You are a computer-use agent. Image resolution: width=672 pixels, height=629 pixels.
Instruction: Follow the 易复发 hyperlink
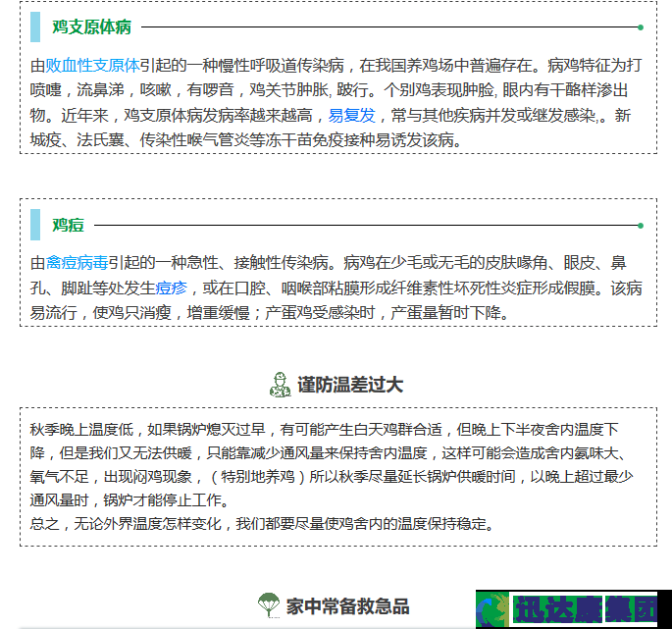(351, 116)
